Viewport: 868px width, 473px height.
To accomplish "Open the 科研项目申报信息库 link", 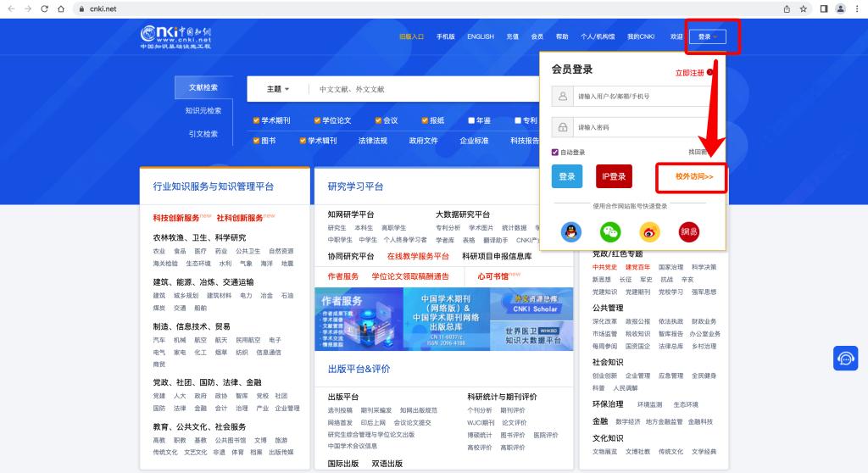I will (497, 257).
